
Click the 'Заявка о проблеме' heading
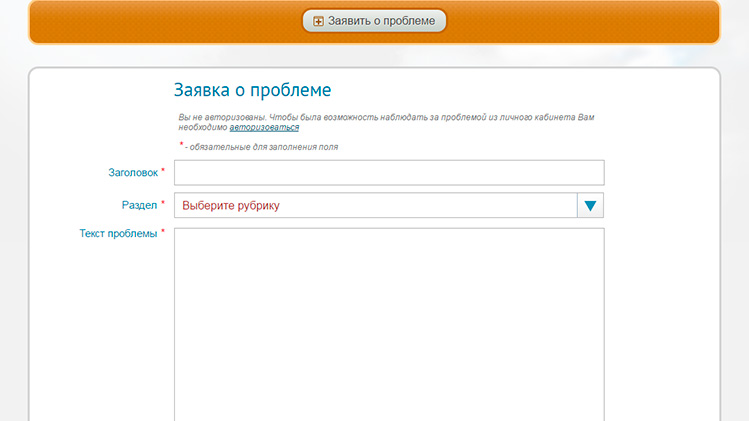click(252, 90)
